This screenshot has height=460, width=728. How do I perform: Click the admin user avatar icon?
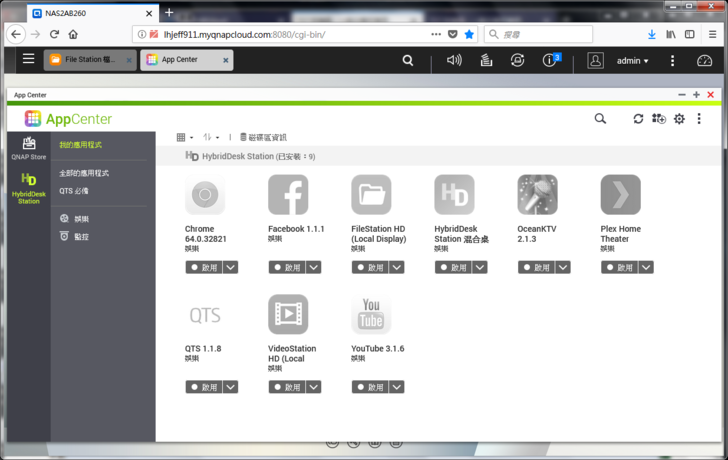click(x=595, y=60)
